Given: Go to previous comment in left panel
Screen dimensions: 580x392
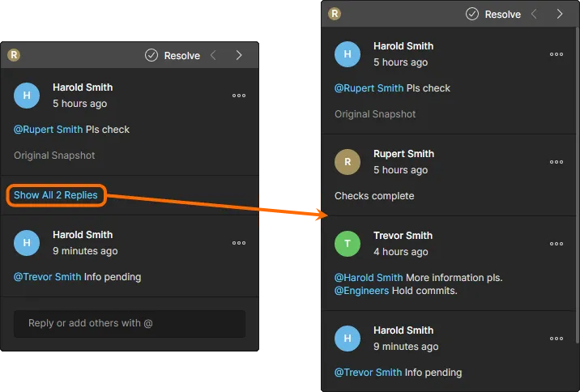Looking at the screenshot, I should (x=213, y=55).
